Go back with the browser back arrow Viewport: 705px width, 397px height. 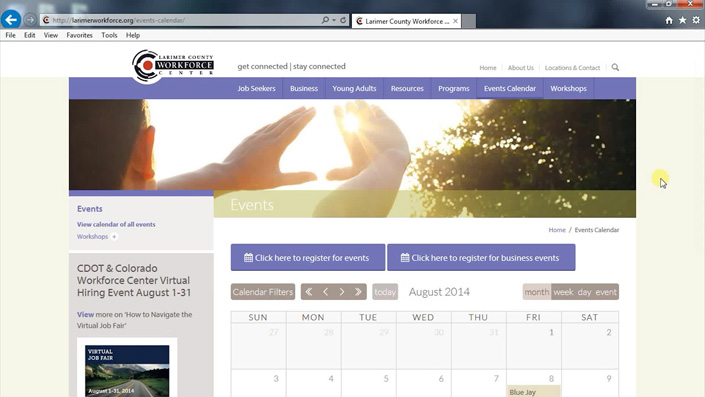pyautogui.click(x=11, y=20)
